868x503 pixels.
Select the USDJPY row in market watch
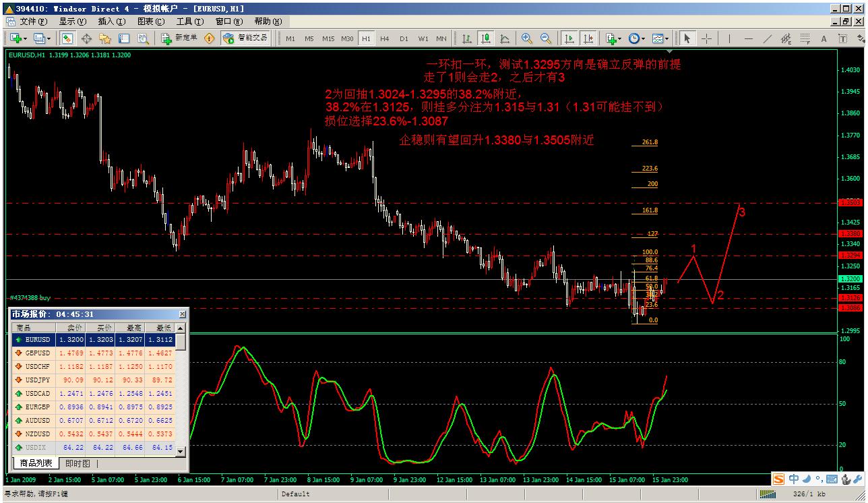pyautogui.click(x=94, y=380)
